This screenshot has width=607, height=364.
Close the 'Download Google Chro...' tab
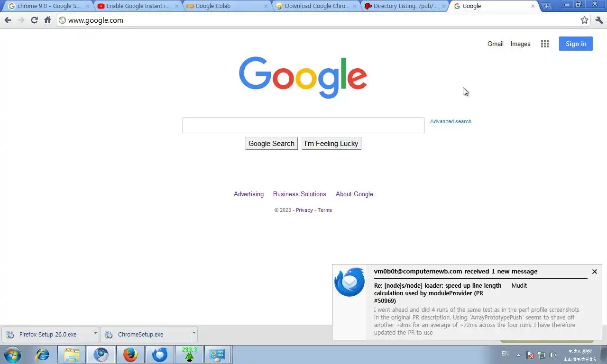(x=354, y=6)
